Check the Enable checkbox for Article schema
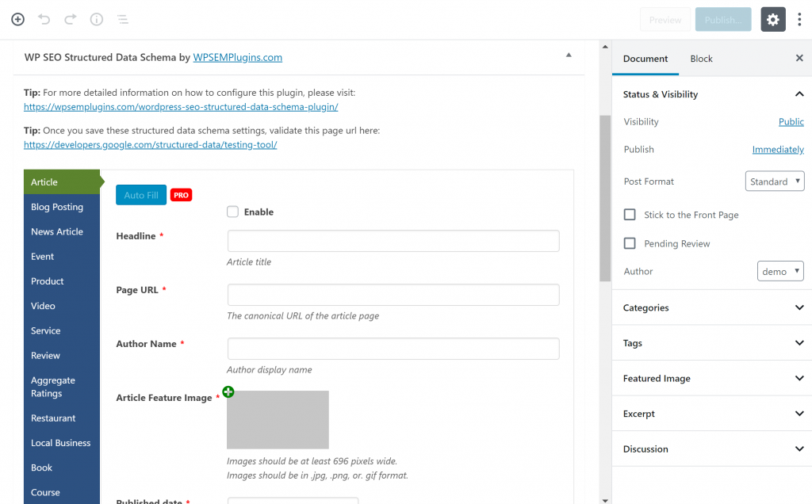The height and width of the screenshot is (504, 812). pyautogui.click(x=232, y=212)
